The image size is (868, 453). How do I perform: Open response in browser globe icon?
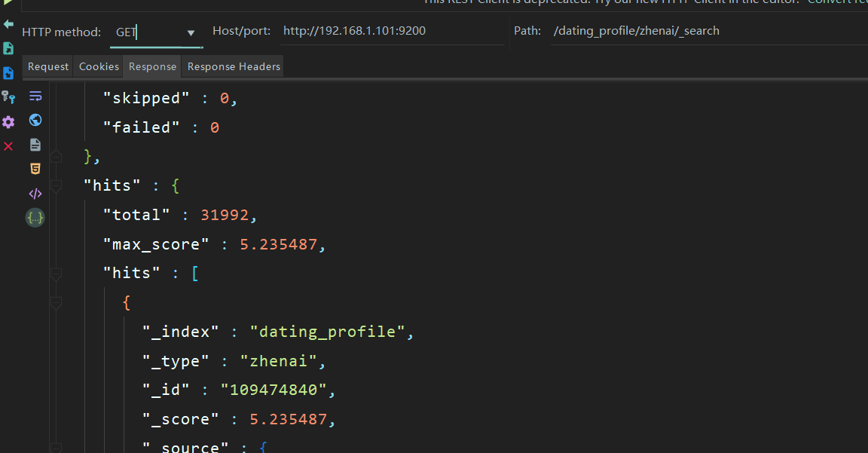(35, 120)
